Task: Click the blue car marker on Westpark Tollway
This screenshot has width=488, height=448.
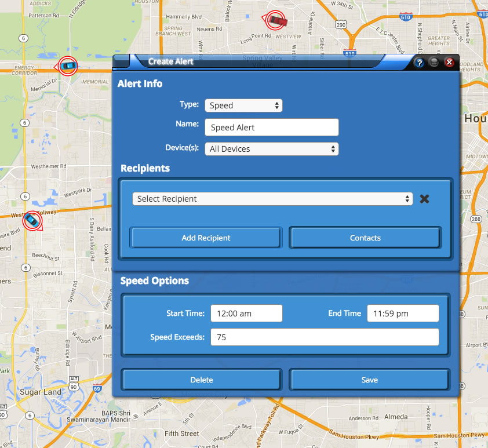Action: pos(32,221)
